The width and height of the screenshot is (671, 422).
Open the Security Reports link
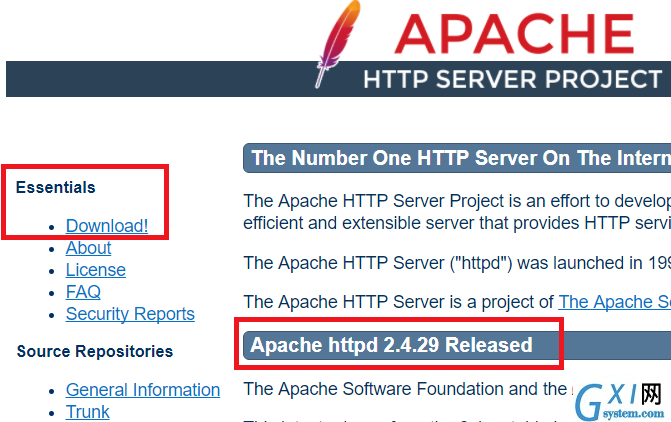(x=130, y=314)
